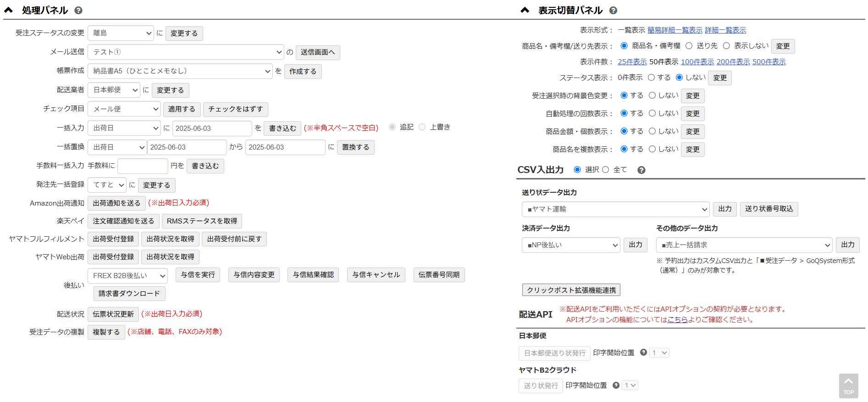868x402 pixels.
Task: Open チェック項目 dropdown メール便
Action: coord(124,109)
